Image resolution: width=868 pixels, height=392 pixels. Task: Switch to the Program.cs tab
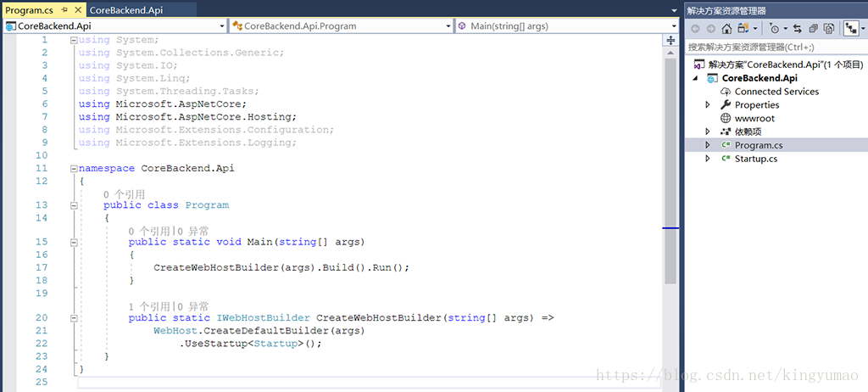tap(29, 10)
